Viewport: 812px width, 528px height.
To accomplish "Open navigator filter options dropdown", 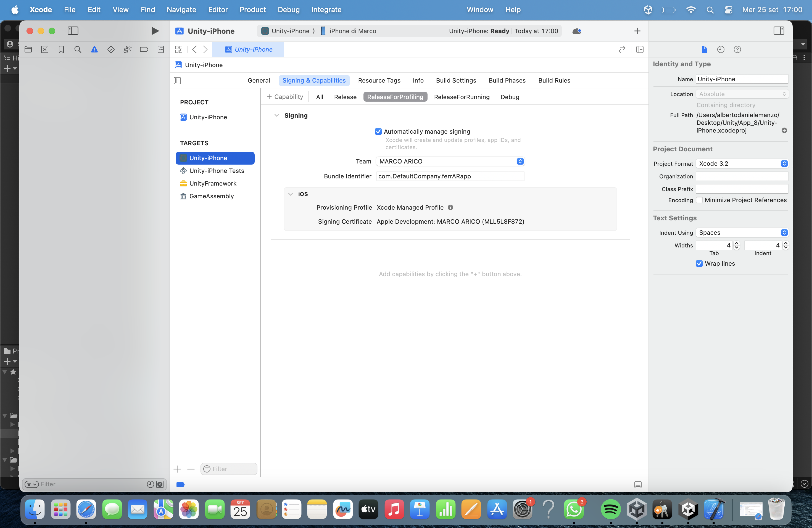I will [x=32, y=484].
